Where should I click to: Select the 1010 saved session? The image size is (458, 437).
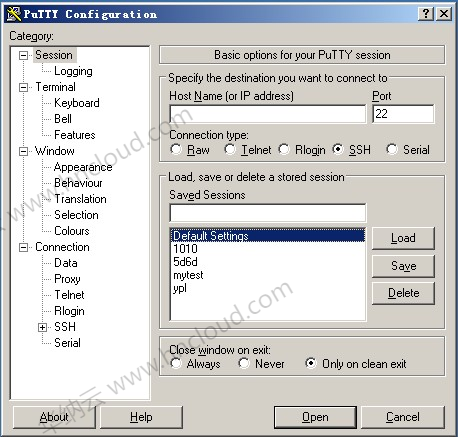pyautogui.click(x=268, y=249)
